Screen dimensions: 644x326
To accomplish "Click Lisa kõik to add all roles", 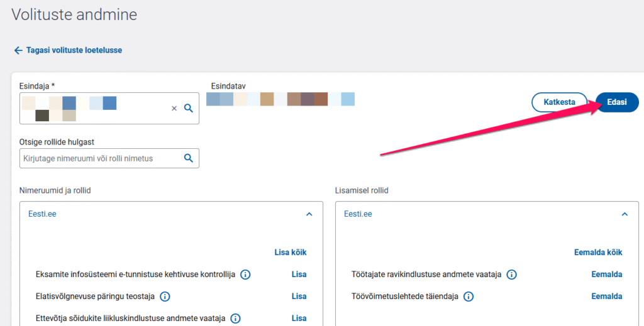I will coord(291,253).
